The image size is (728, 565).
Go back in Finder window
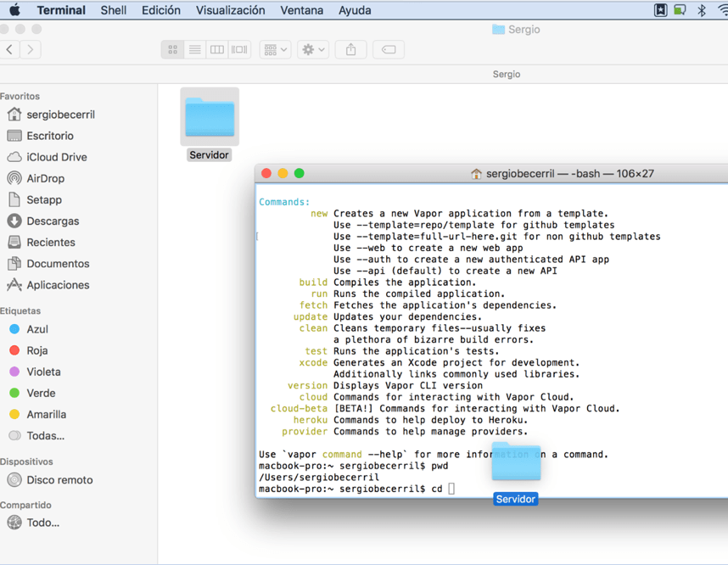9,49
